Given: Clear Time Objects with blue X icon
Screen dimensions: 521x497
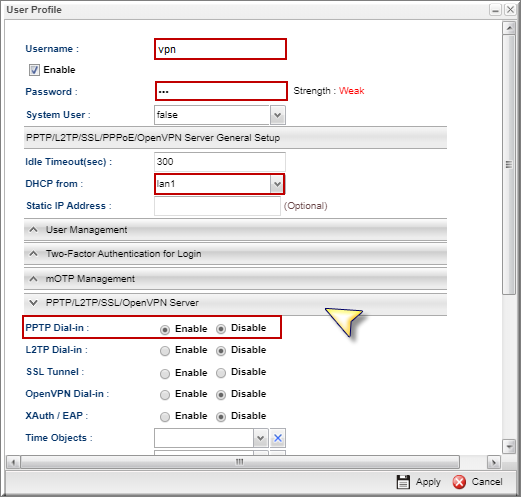Looking at the screenshot, I should point(278,438).
